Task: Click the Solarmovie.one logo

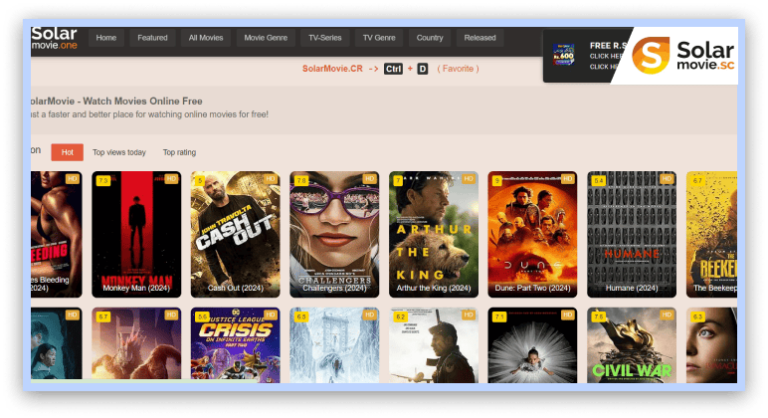Action: (x=54, y=38)
